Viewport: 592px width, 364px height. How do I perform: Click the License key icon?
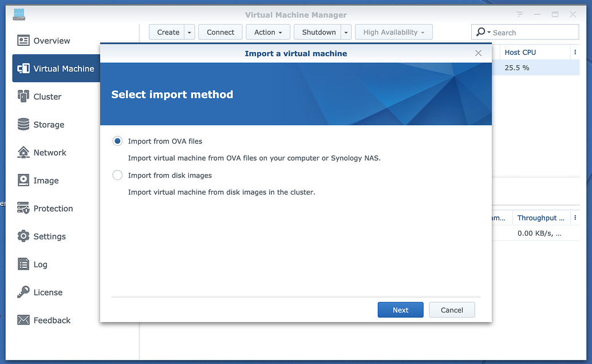23,292
